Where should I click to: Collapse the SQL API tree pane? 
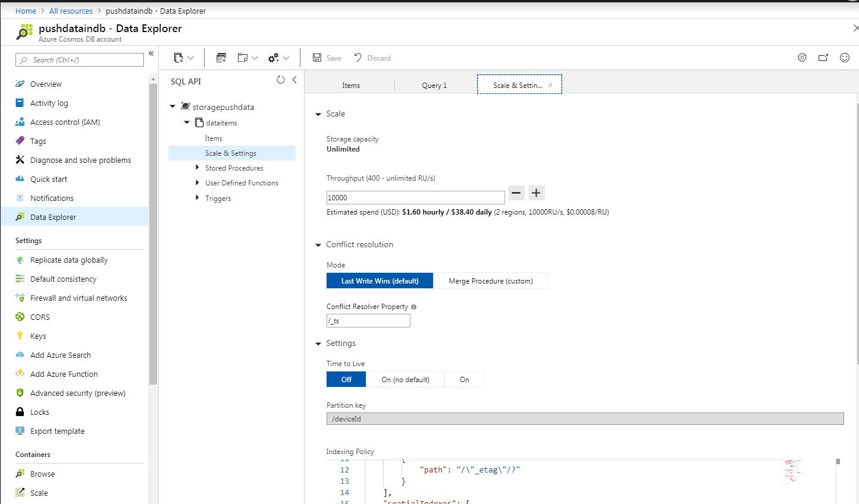(x=294, y=80)
